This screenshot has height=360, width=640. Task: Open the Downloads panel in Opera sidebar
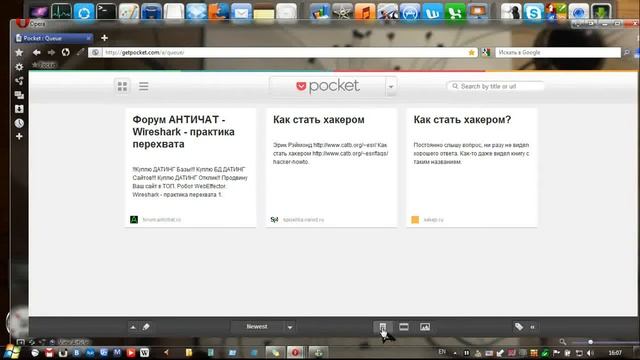19,109
